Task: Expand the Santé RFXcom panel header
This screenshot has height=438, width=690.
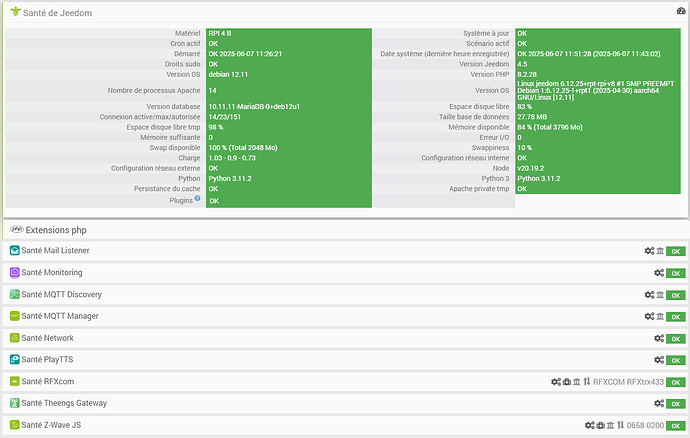Action: (48, 382)
